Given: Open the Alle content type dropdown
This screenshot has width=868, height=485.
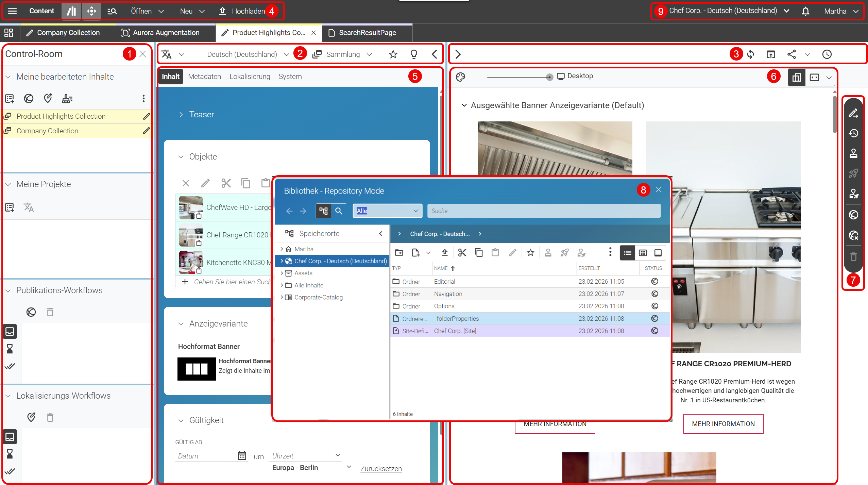Looking at the screenshot, I should pyautogui.click(x=387, y=211).
